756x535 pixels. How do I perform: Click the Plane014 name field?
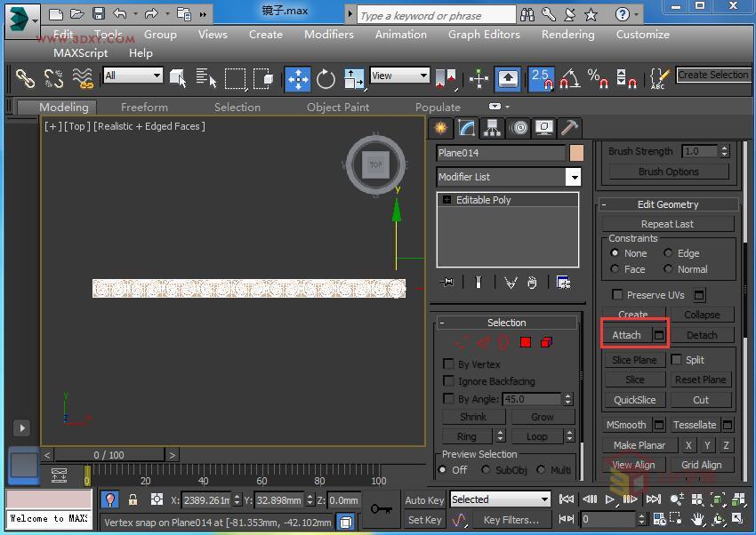click(498, 153)
